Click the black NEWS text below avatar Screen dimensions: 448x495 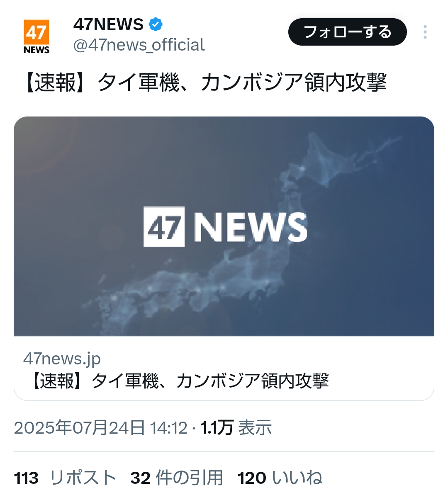point(37,50)
